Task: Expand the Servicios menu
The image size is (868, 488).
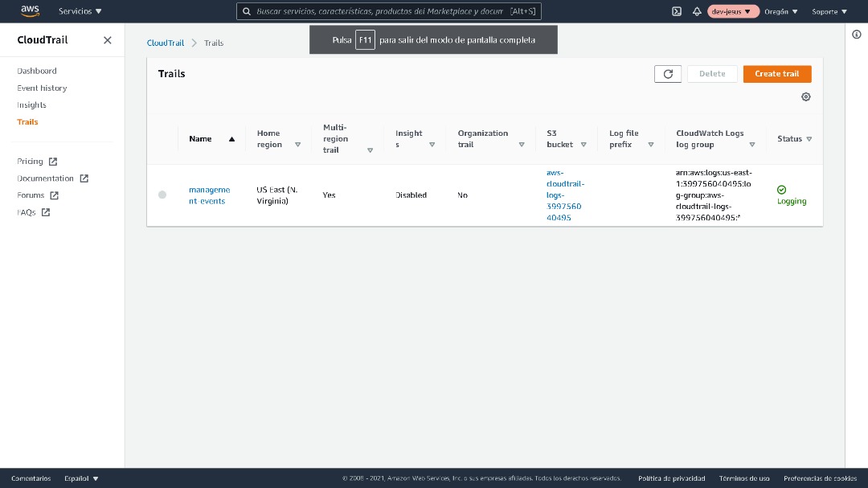Action: [x=80, y=11]
